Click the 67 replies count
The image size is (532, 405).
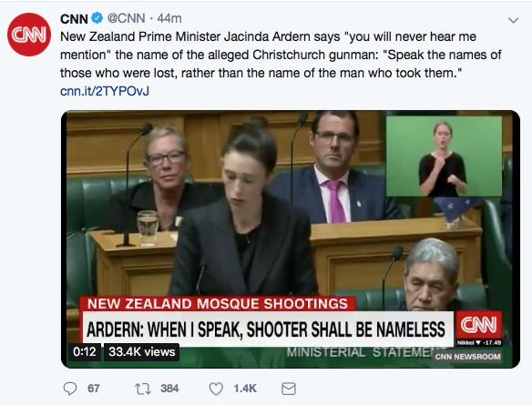(94, 389)
